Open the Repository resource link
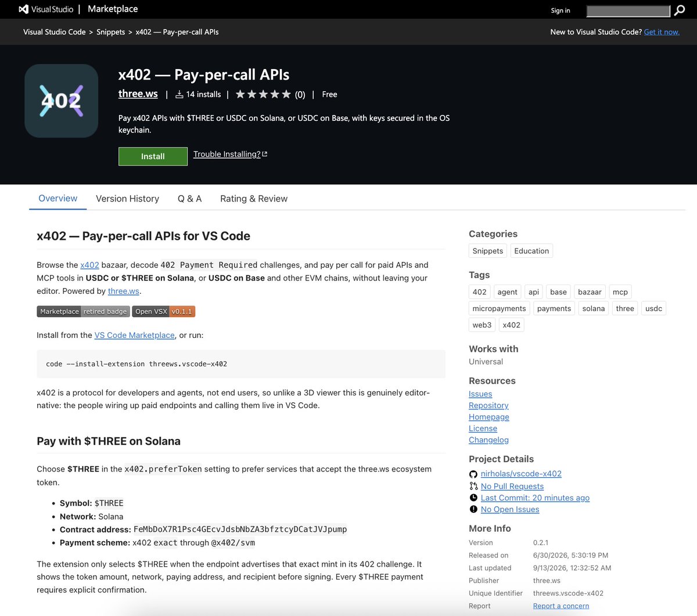Image resolution: width=697 pixels, height=616 pixels. pos(488,405)
